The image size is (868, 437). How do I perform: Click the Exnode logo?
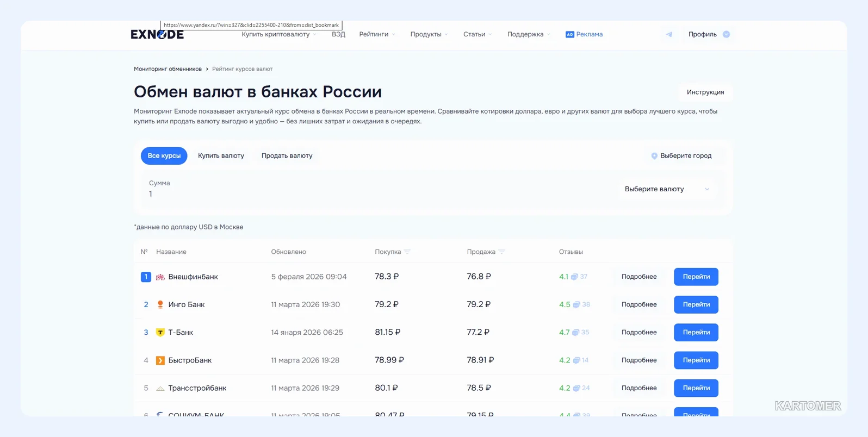point(157,34)
